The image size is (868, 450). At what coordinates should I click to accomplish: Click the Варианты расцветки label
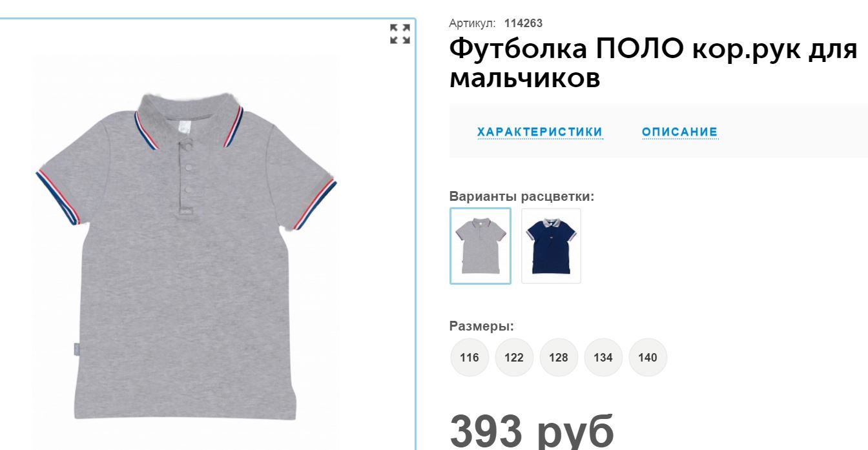coord(522,196)
